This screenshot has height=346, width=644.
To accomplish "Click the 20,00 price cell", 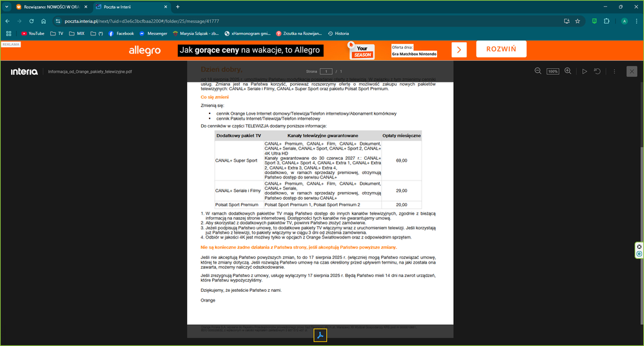I will click(x=401, y=204).
